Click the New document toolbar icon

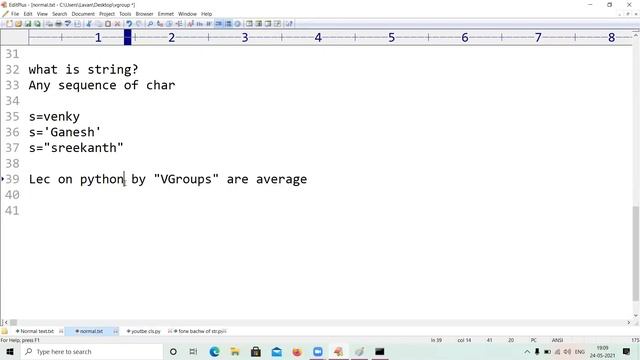pyautogui.click(x=9, y=24)
